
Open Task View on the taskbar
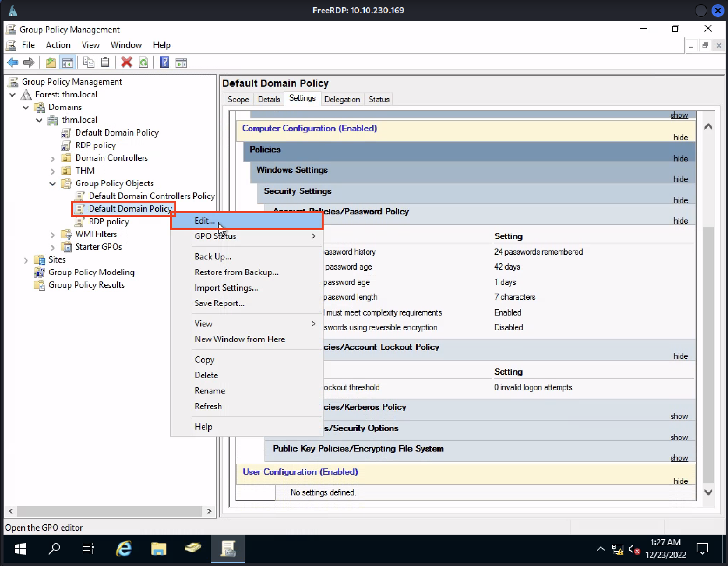pos(88,549)
